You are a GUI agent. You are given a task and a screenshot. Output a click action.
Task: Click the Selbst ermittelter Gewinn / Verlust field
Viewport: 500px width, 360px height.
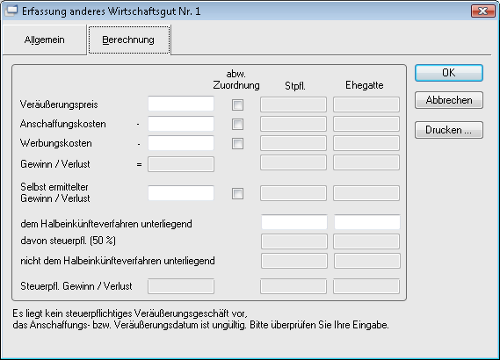pos(181,193)
